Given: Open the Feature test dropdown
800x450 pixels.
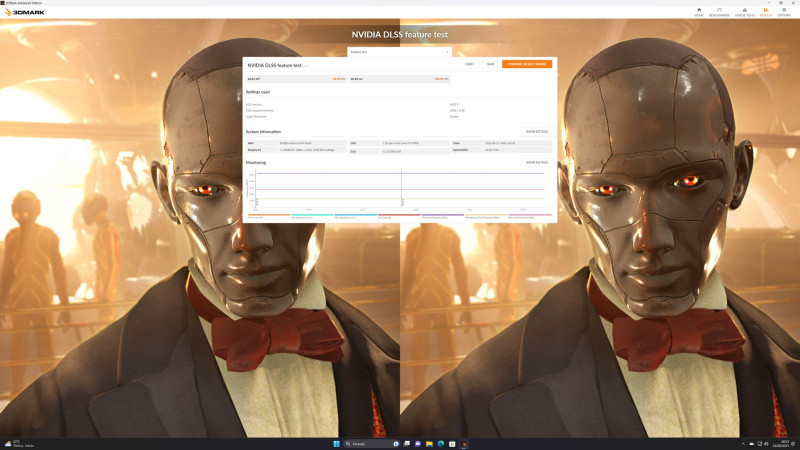Looking at the screenshot, I should coord(399,52).
